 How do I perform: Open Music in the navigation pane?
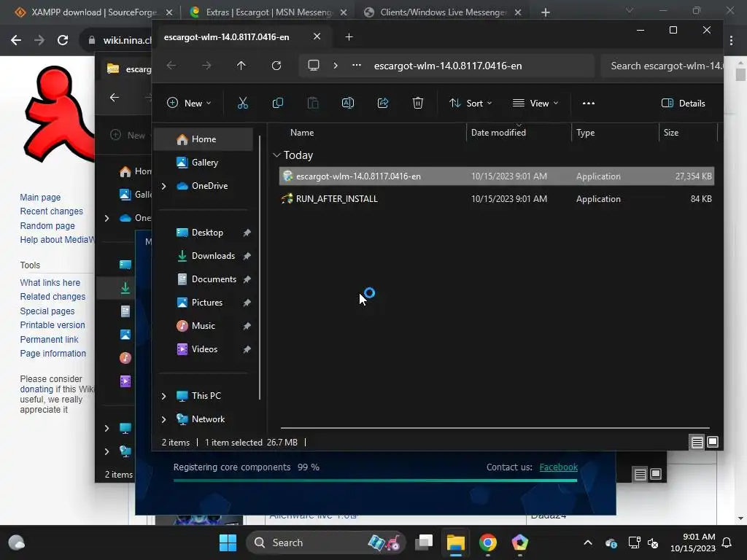point(204,326)
